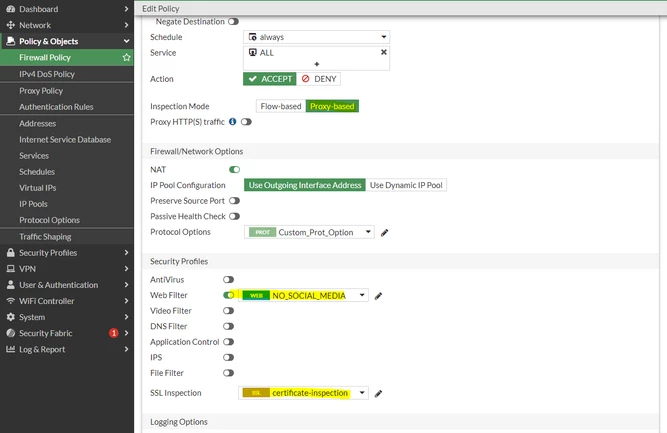Click the WiFi Controller signal icon
The image size is (667, 433).
[11, 301]
